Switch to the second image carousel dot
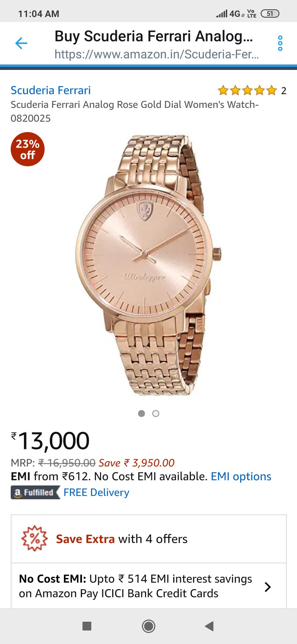Image resolution: width=297 pixels, height=644 pixels. click(156, 414)
